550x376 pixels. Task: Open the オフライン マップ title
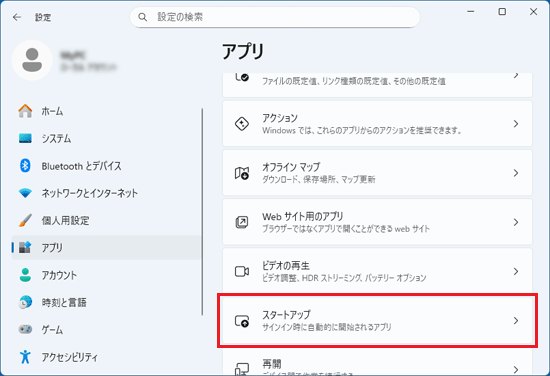pos(291,167)
